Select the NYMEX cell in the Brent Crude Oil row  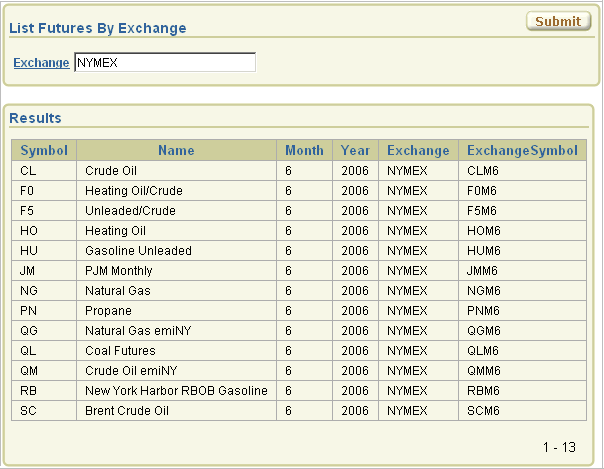[418, 411]
